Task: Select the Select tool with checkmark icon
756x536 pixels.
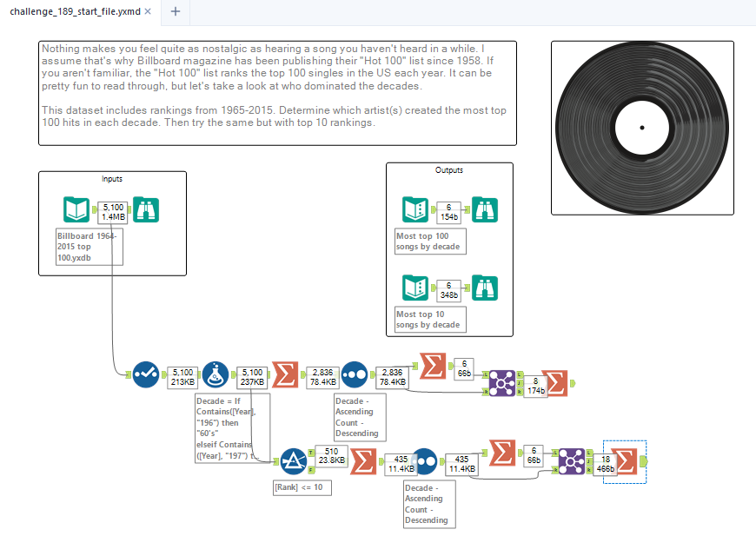Action: click(x=146, y=374)
